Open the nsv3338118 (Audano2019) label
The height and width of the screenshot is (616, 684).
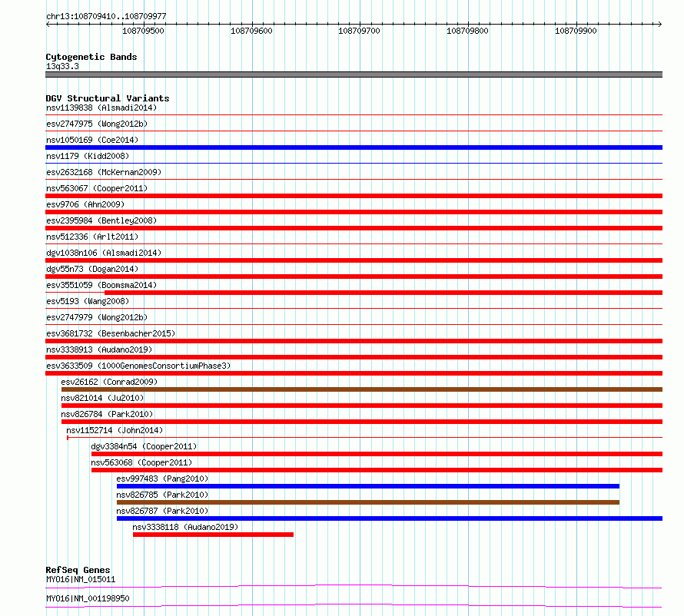185,527
